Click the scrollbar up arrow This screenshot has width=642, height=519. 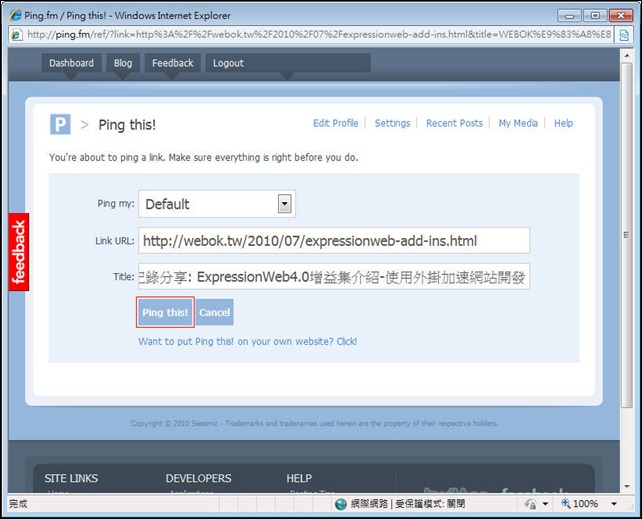tap(626, 55)
